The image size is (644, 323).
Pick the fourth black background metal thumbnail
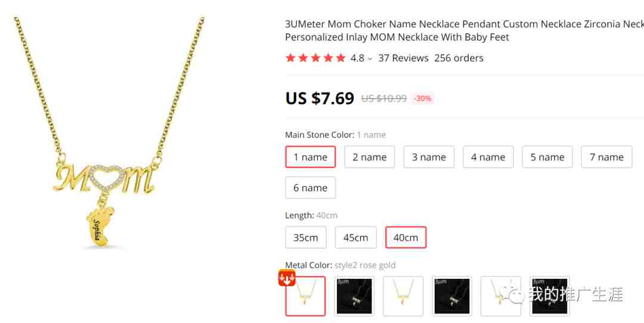tap(452, 296)
